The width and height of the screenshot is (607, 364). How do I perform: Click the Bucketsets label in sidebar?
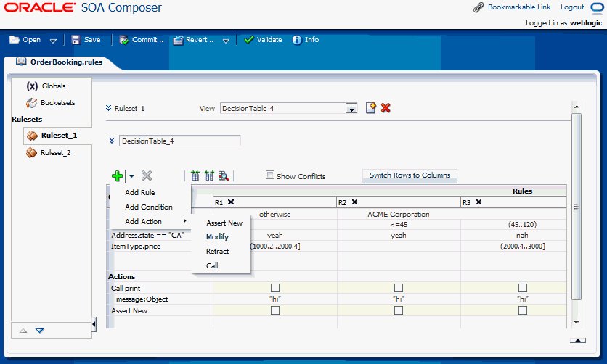click(57, 103)
